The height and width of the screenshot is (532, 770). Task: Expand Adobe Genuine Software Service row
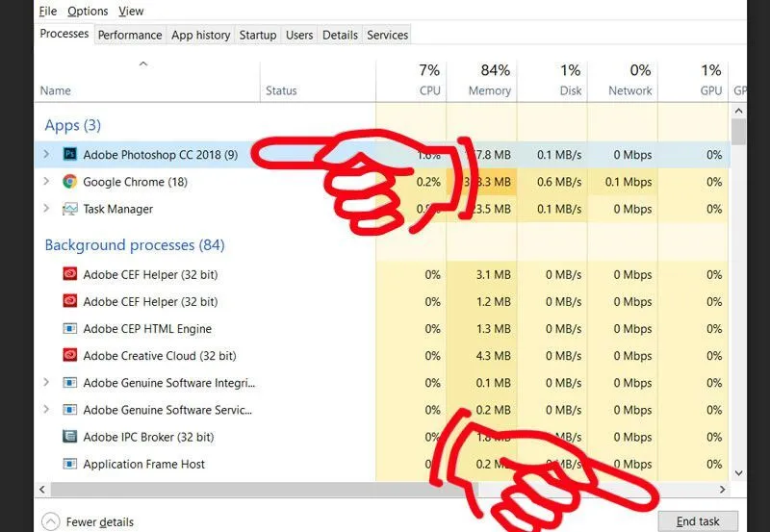46,409
